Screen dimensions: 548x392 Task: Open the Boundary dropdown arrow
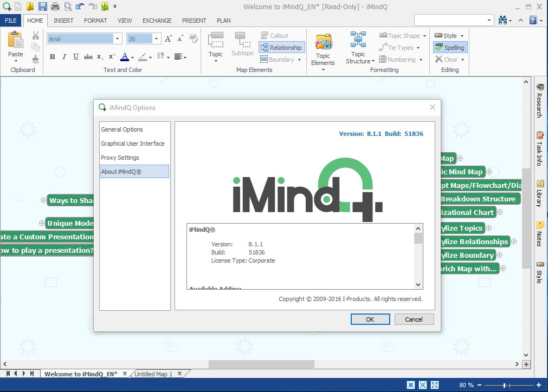coord(300,60)
